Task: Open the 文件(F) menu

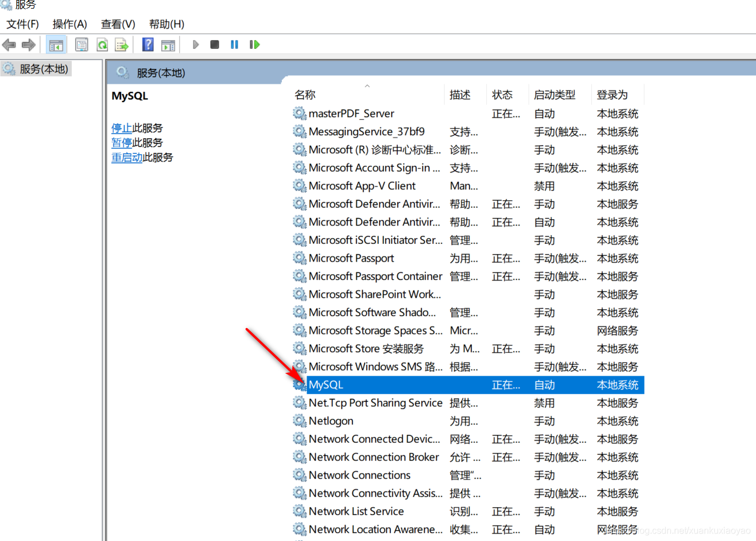Action: point(22,24)
